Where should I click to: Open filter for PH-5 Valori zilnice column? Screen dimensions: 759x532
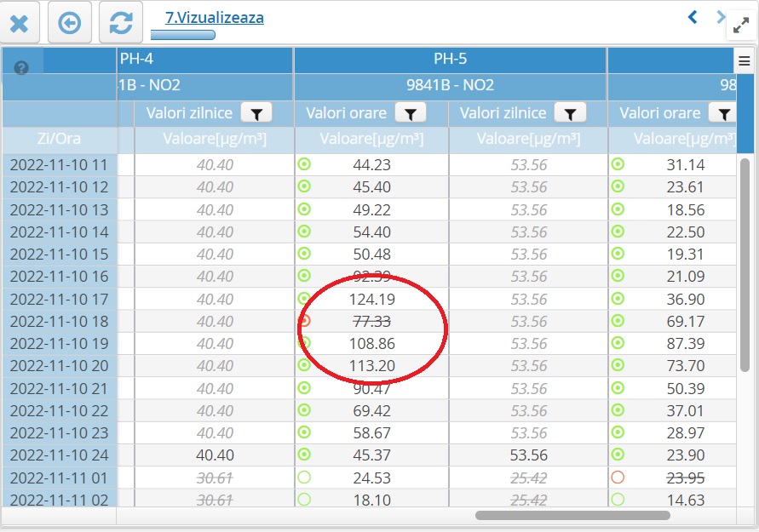[570, 113]
